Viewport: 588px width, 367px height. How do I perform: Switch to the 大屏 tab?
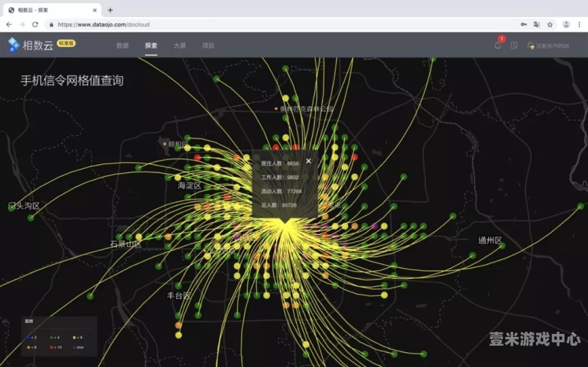tap(180, 46)
